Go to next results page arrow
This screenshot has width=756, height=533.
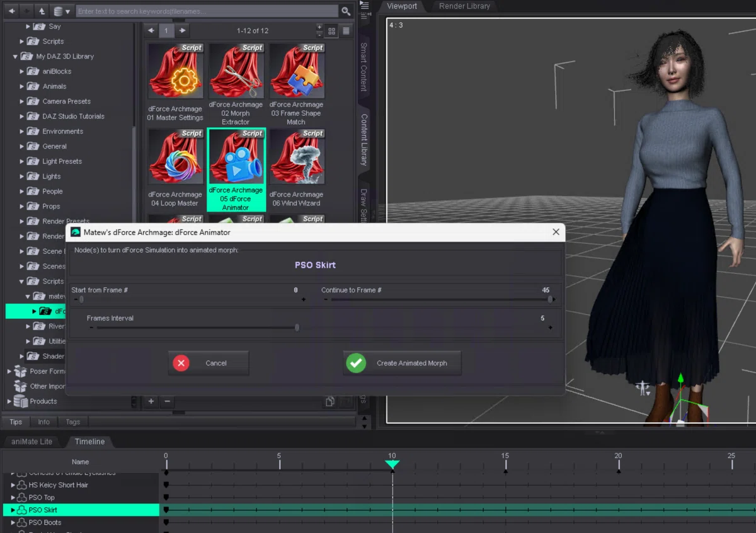[182, 30]
